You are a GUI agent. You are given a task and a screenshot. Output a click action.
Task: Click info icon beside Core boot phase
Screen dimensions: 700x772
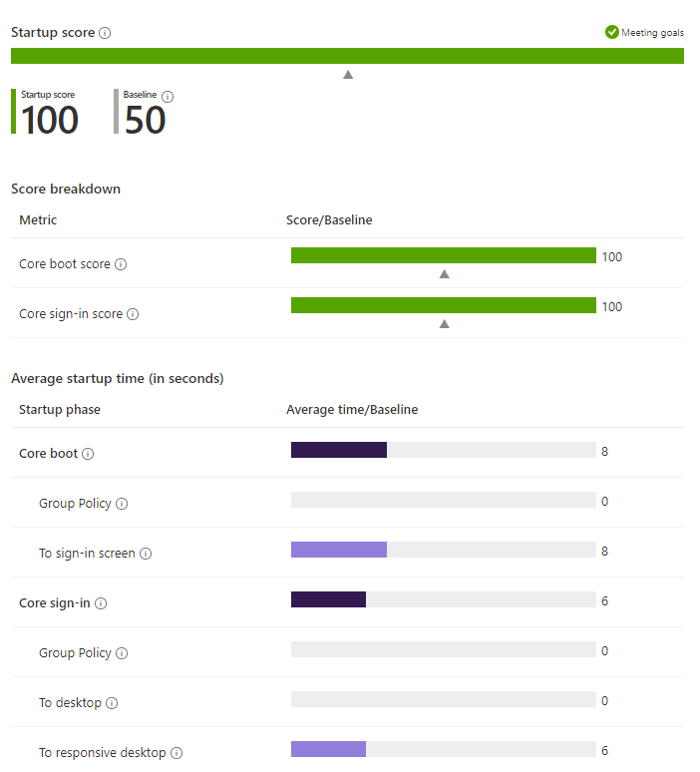(x=88, y=454)
